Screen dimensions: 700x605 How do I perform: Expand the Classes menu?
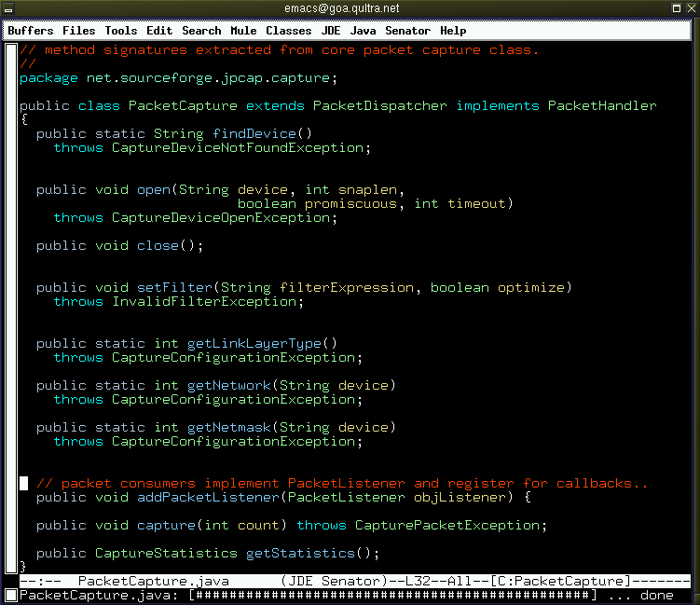pyautogui.click(x=288, y=31)
